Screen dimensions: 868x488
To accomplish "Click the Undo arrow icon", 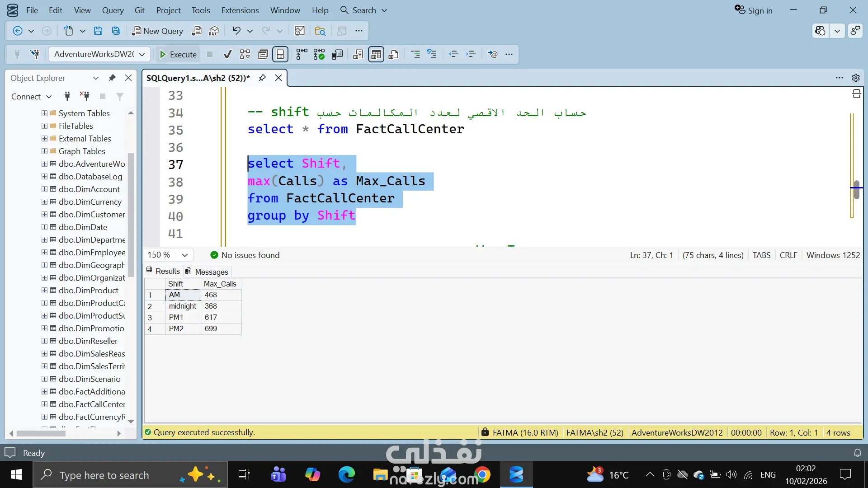I will pyautogui.click(x=236, y=31).
